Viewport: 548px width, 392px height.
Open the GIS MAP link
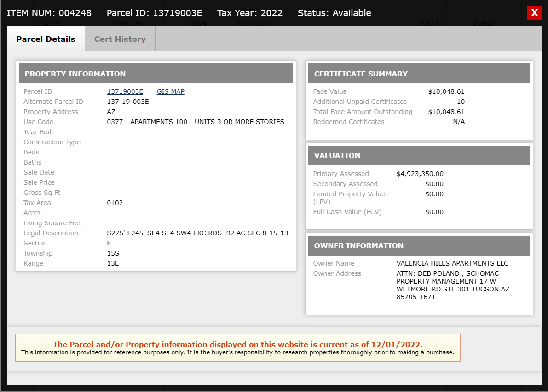pyautogui.click(x=171, y=91)
